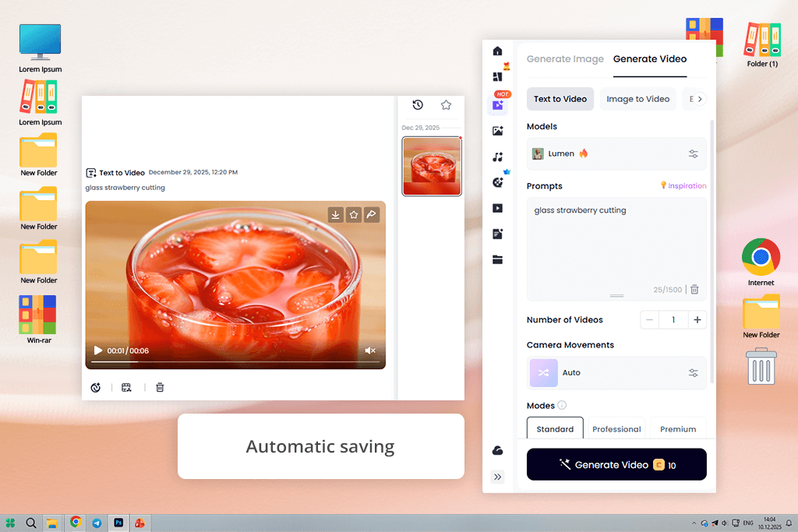798x532 pixels.
Task: Expand the sidebar with the double-chevron icon
Action: point(498,477)
